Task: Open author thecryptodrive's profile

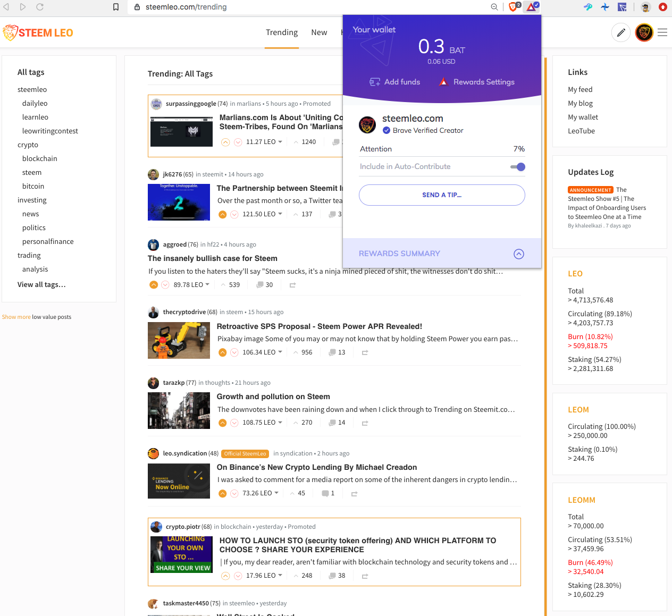Action: coord(184,312)
